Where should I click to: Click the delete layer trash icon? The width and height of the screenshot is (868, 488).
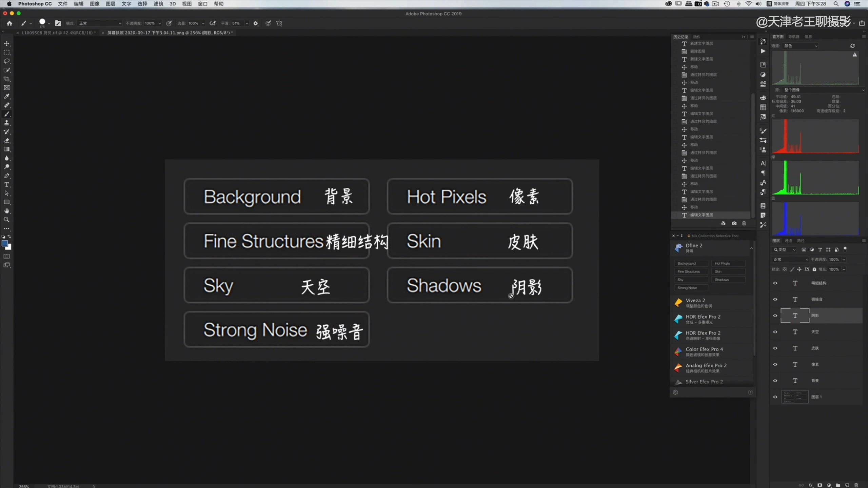[856, 485]
